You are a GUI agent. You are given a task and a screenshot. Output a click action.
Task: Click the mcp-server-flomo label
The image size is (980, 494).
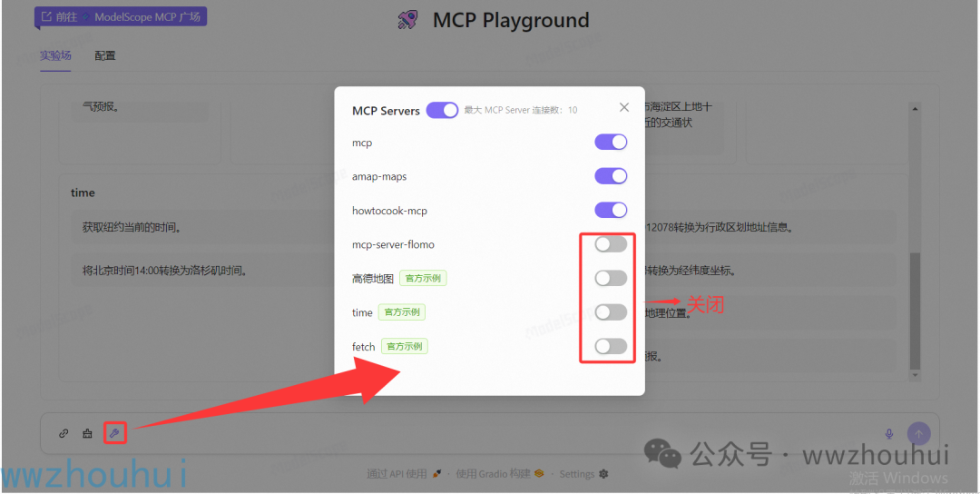(393, 244)
